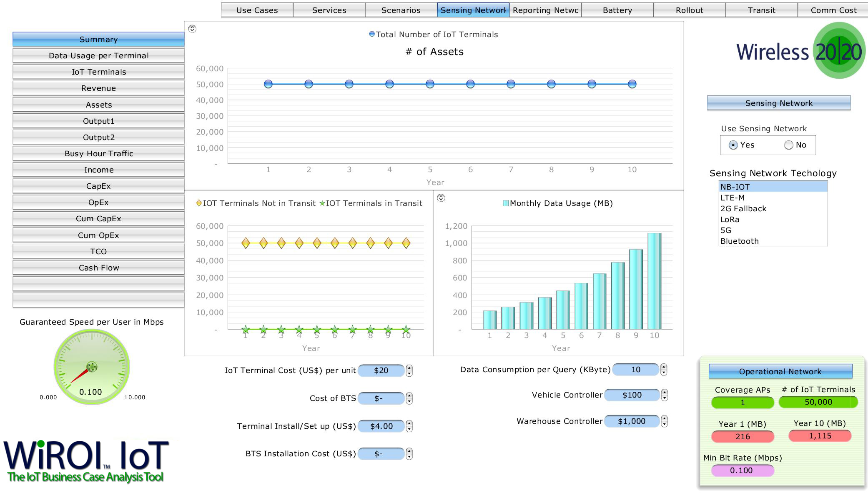Click the Min Bit Rate value 0.100
The width and height of the screenshot is (868, 493).
743,470
